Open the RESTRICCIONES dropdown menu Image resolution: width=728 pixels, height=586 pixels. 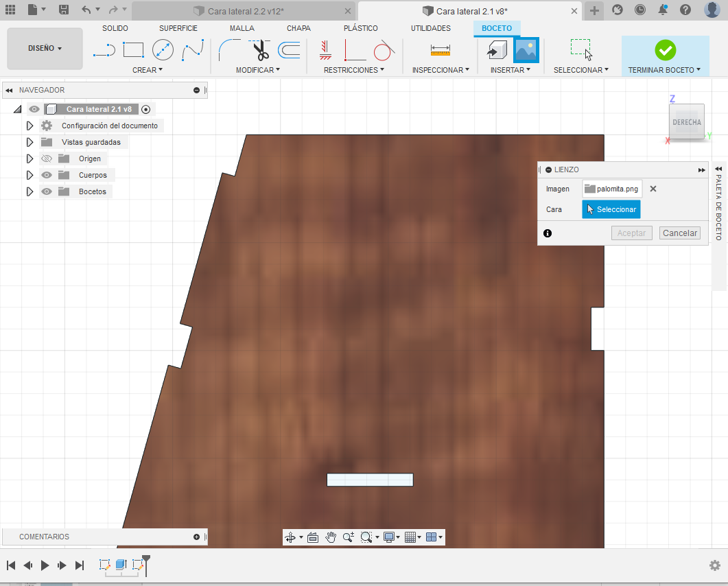point(353,70)
